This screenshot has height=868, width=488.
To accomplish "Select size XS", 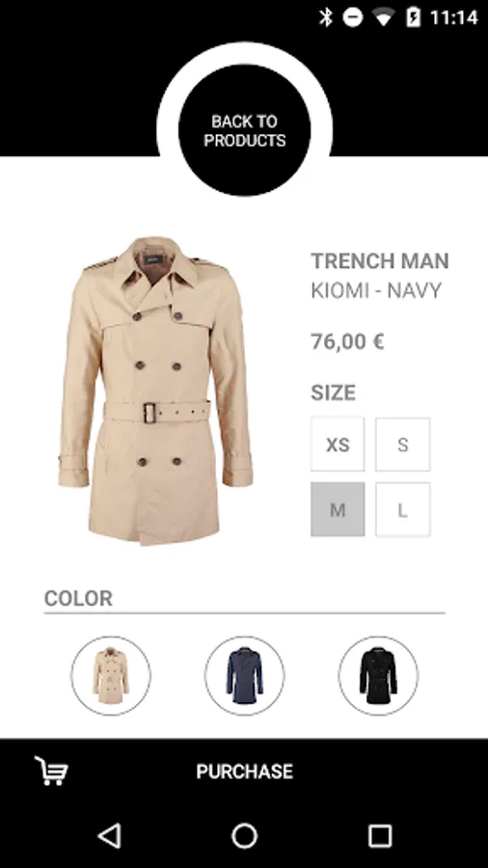I will click(338, 445).
